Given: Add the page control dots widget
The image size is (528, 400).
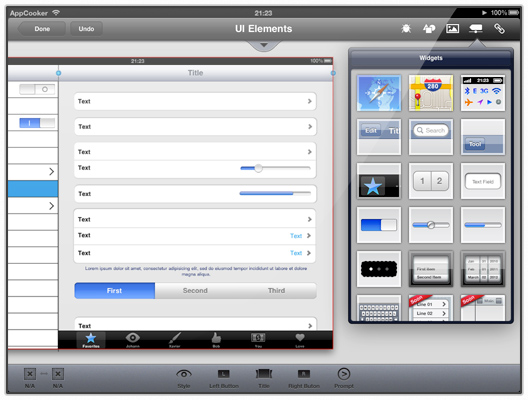Looking at the screenshot, I should 379,269.
